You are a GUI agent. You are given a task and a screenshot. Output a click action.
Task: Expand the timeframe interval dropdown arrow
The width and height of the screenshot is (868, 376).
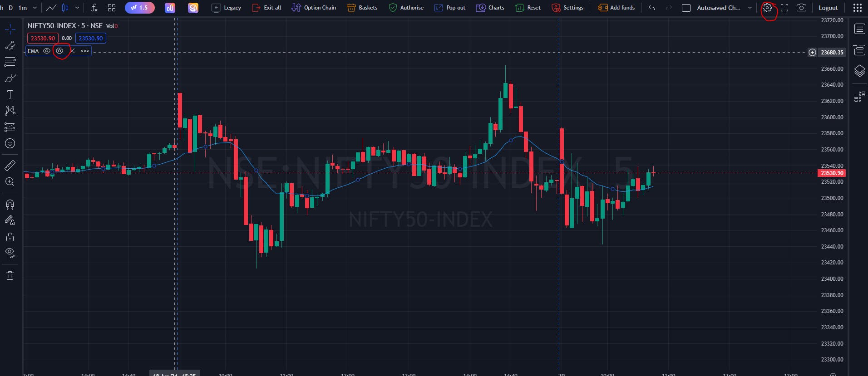coord(35,8)
